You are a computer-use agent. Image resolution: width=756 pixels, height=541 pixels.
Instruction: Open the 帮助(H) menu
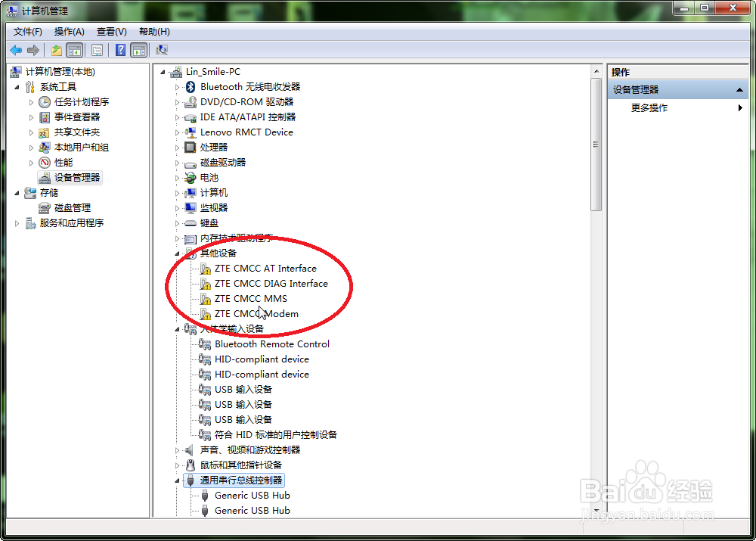(154, 32)
